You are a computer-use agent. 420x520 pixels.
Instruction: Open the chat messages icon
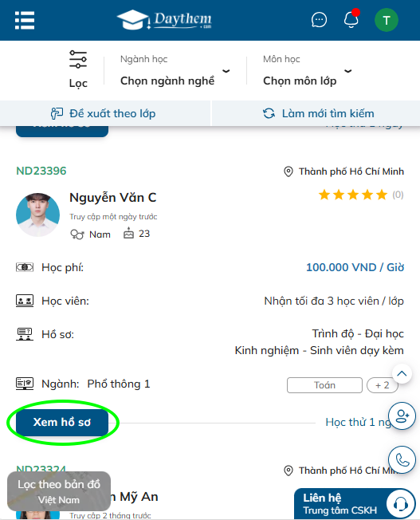pyautogui.click(x=319, y=20)
